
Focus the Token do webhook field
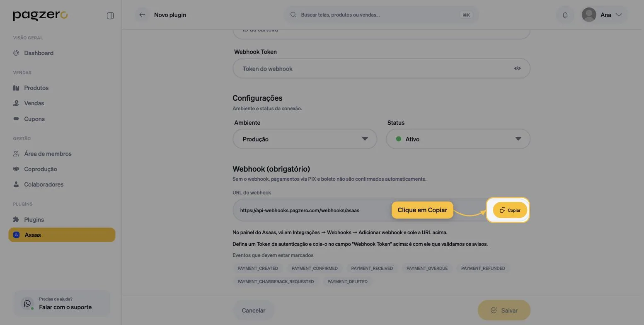(381, 68)
